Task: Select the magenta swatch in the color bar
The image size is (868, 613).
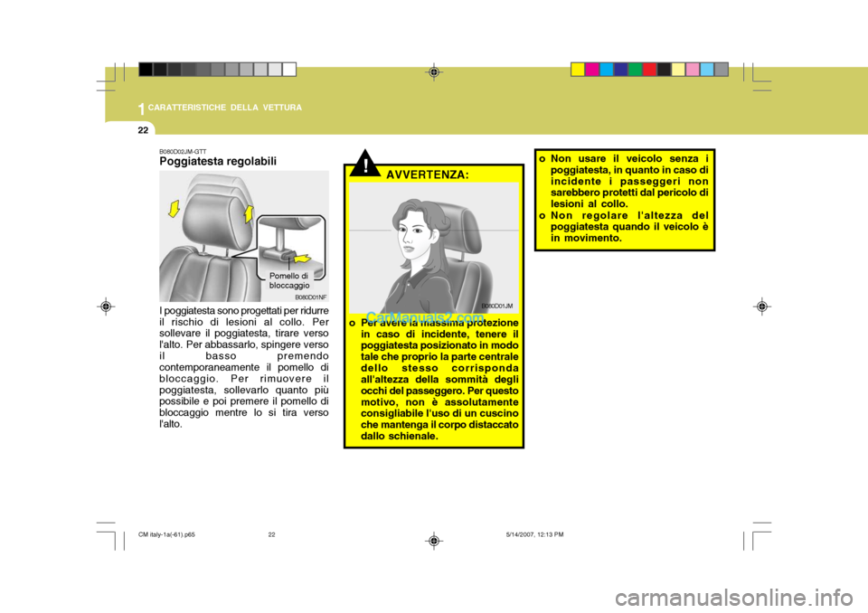Action: [592, 70]
